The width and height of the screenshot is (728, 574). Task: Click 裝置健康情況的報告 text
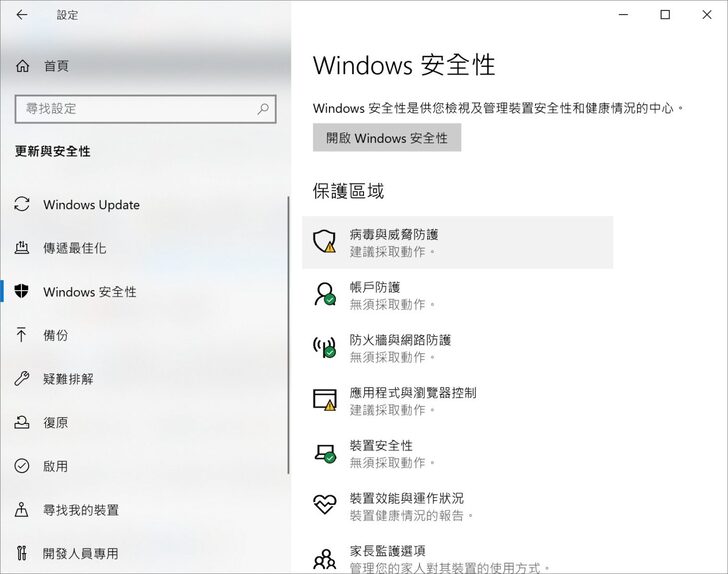point(411,515)
